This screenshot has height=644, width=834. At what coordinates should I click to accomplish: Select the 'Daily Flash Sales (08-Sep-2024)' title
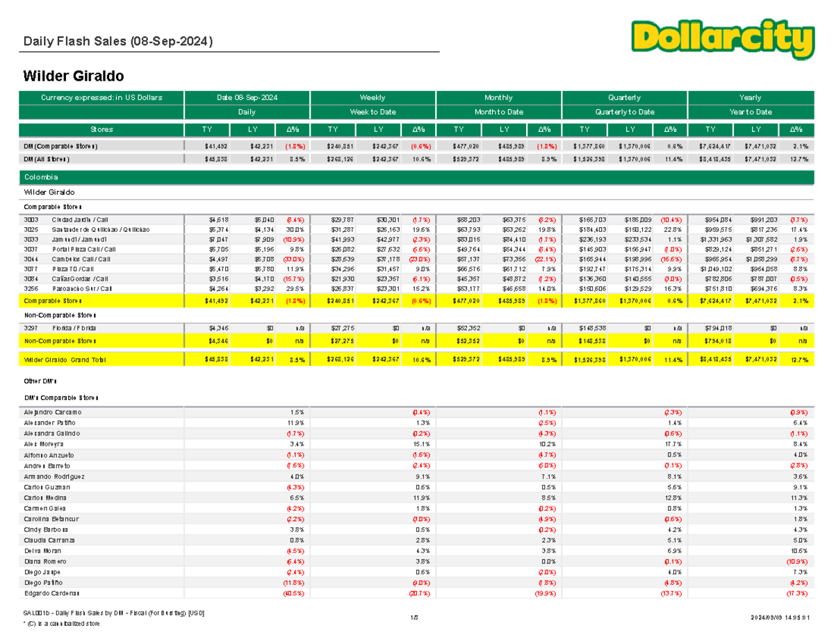click(x=118, y=42)
